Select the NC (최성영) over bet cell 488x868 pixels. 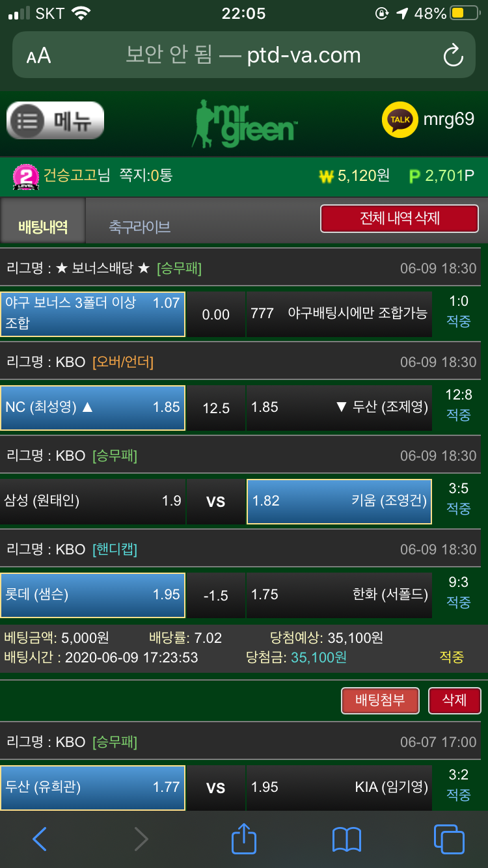(93, 407)
